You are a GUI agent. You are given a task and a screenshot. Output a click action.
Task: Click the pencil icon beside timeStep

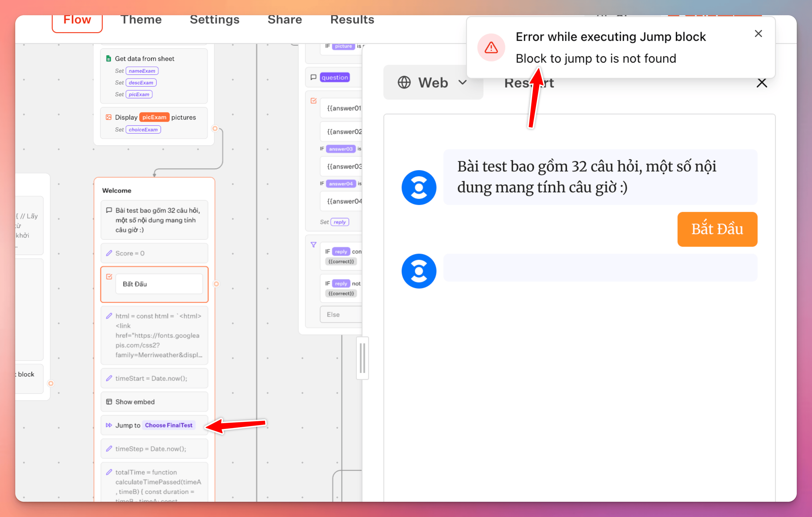pyautogui.click(x=109, y=448)
